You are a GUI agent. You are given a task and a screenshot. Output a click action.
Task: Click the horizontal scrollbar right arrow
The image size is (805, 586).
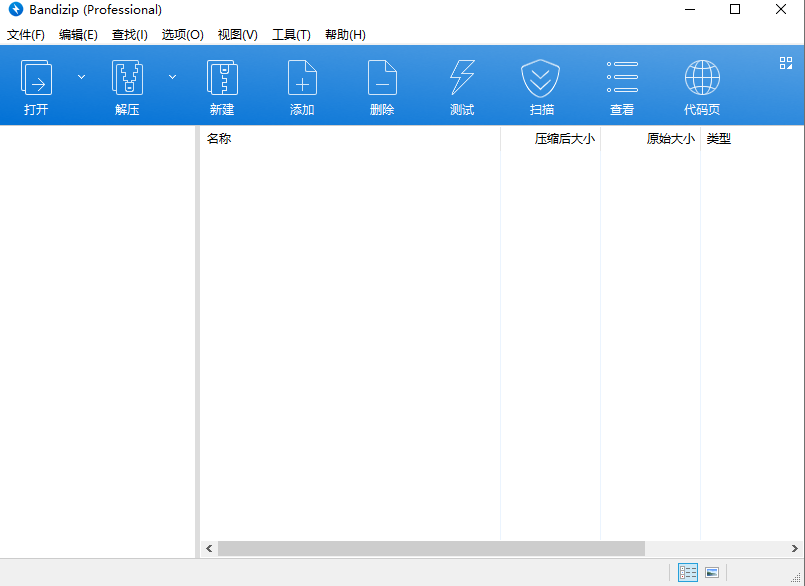click(795, 549)
